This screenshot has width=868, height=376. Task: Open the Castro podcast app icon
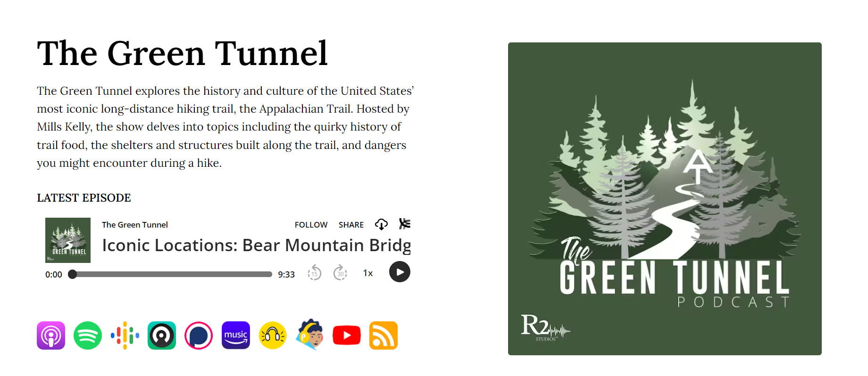coord(162,335)
